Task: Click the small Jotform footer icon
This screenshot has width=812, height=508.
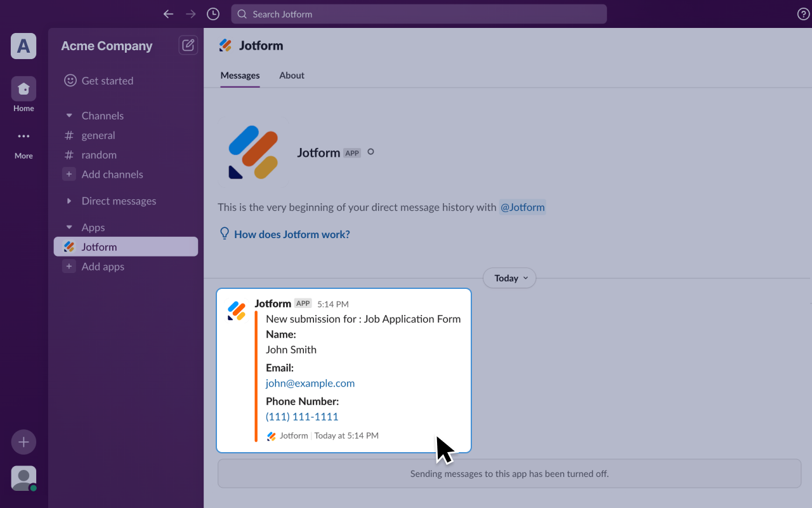Action: (272, 436)
